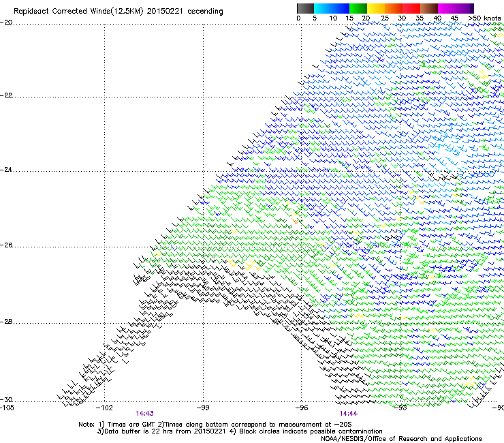
Task: Click the 'Note: 1) Times are GMT' line
Action: click(x=215, y=425)
